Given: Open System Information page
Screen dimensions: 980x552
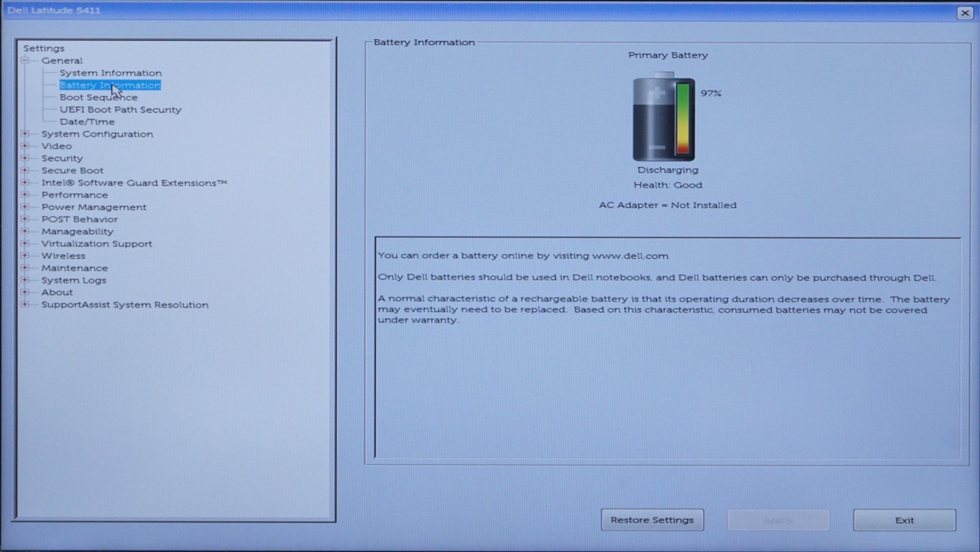Looking at the screenshot, I should 111,73.
